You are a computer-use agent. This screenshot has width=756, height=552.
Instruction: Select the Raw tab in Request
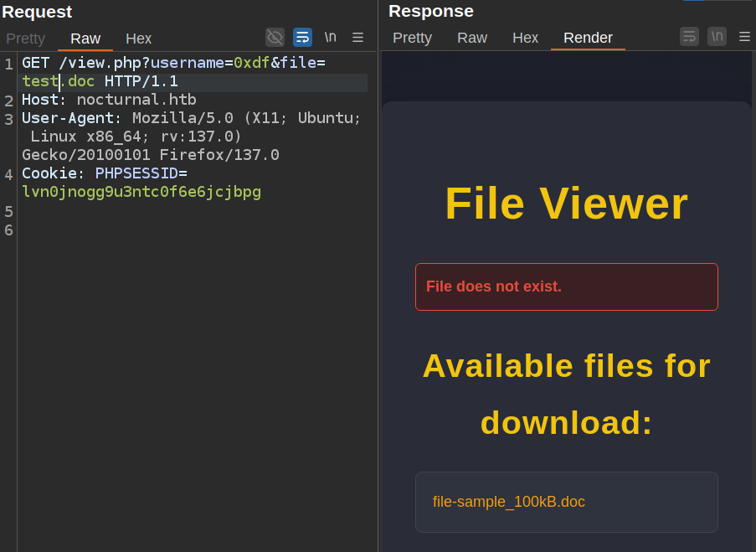point(85,39)
